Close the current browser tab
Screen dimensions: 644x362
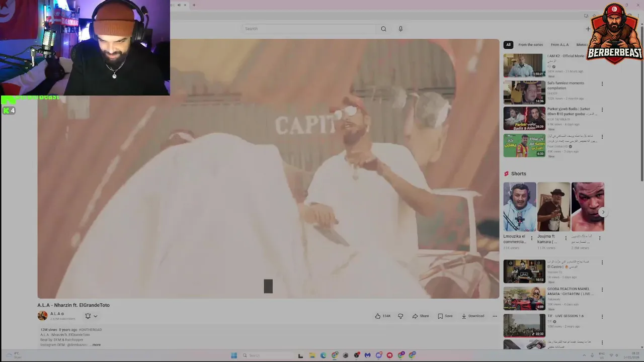tap(185, 5)
